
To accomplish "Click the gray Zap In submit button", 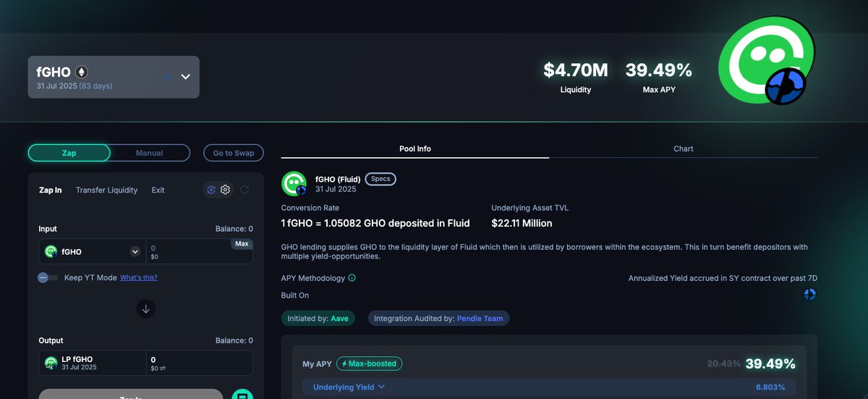I will pyautogui.click(x=131, y=395).
